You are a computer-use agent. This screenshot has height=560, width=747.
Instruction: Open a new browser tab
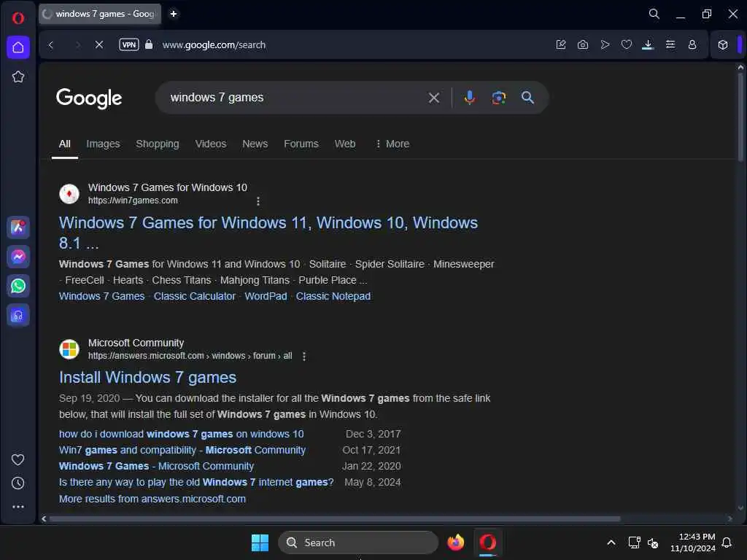(x=174, y=14)
